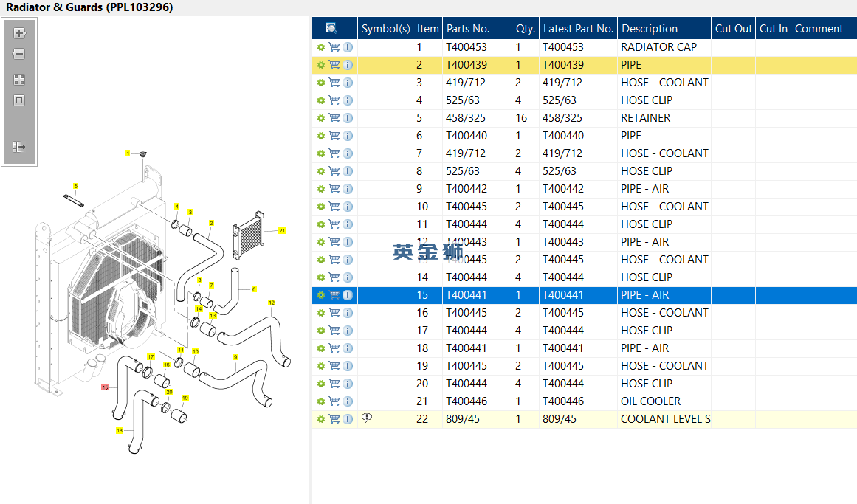Image resolution: width=857 pixels, height=504 pixels.
Task: Sort by Parts No. column header
Action: [x=477, y=29]
